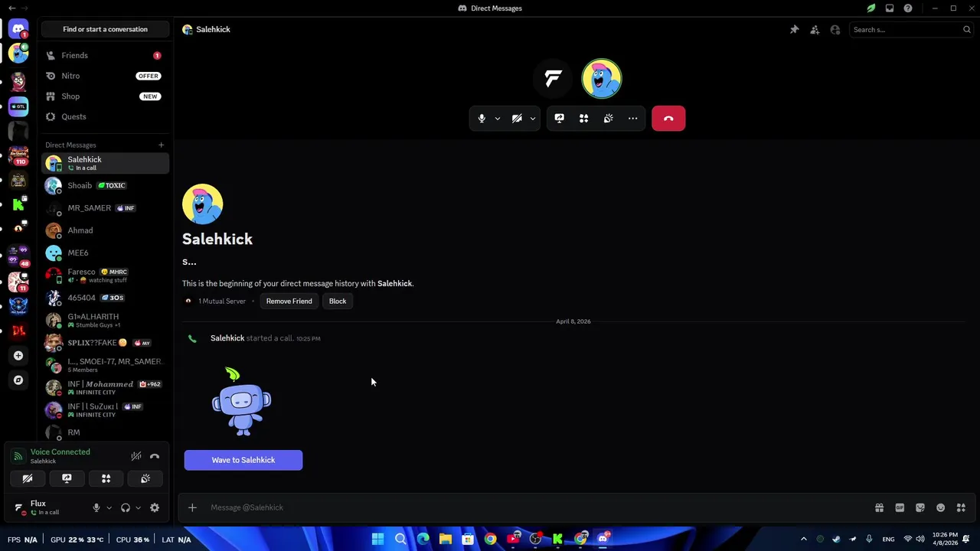Image resolution: width=980 pixels, height=551 pixels.
Task: Focus the header search box
Action: [x=911, y=30]
